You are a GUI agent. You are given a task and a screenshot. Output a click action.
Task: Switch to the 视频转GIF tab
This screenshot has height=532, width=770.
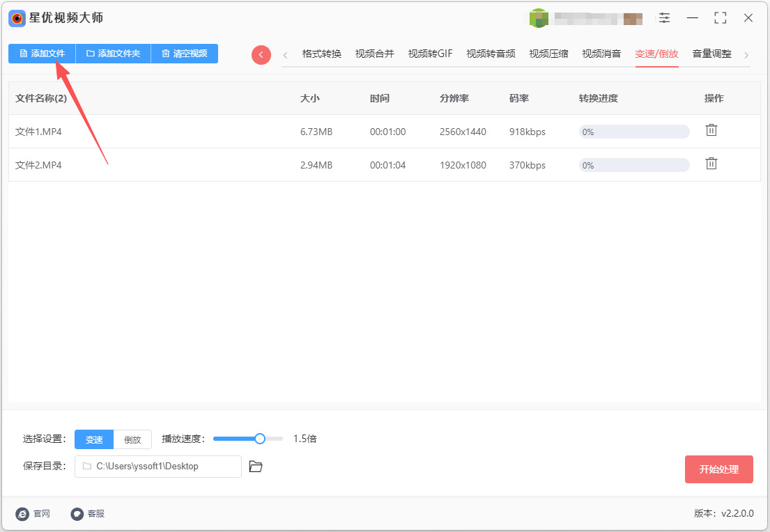[430, 54]
